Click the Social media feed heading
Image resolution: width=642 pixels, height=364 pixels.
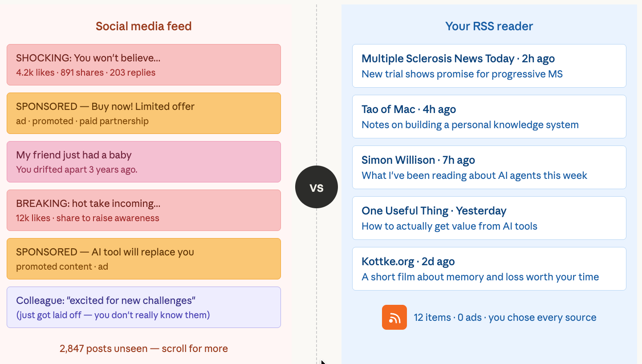coord(143,26)
